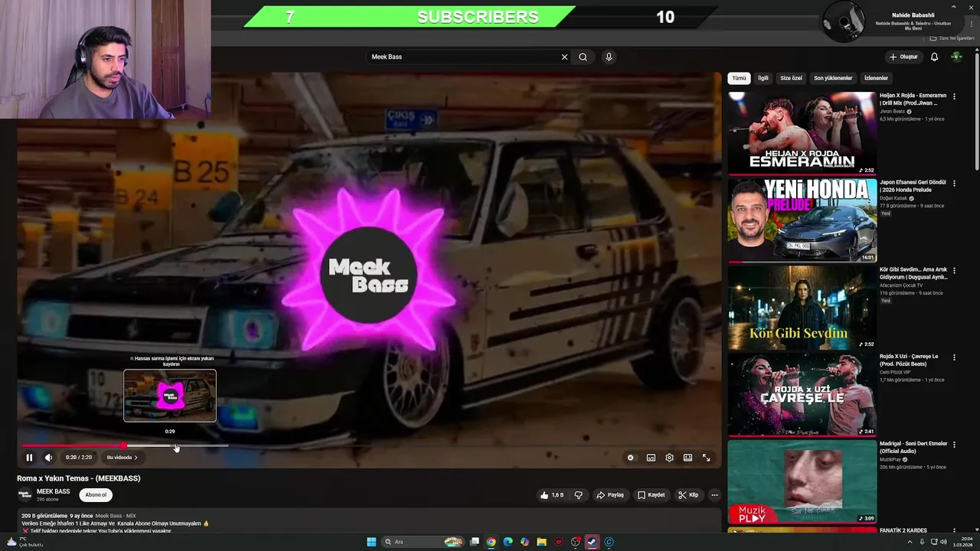
Task: Select the İlgili filter chip
Action: (763, 78)
